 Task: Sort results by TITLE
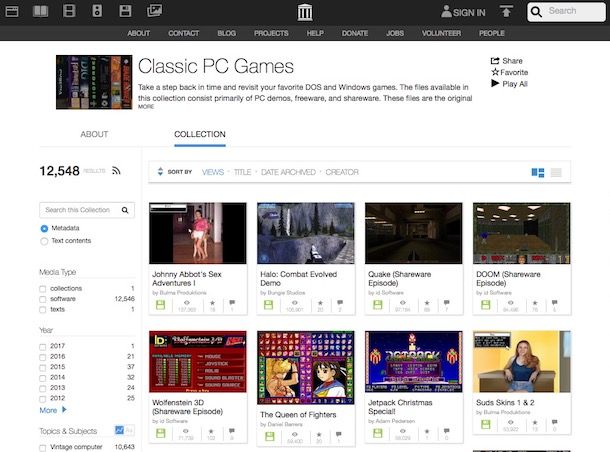[242, 172]
